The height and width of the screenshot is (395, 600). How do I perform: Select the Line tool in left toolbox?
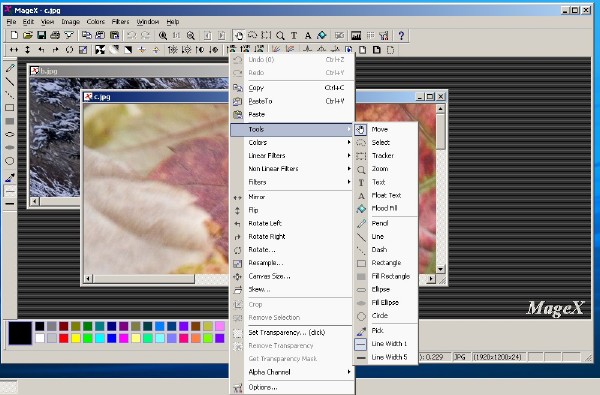[10, 82]
